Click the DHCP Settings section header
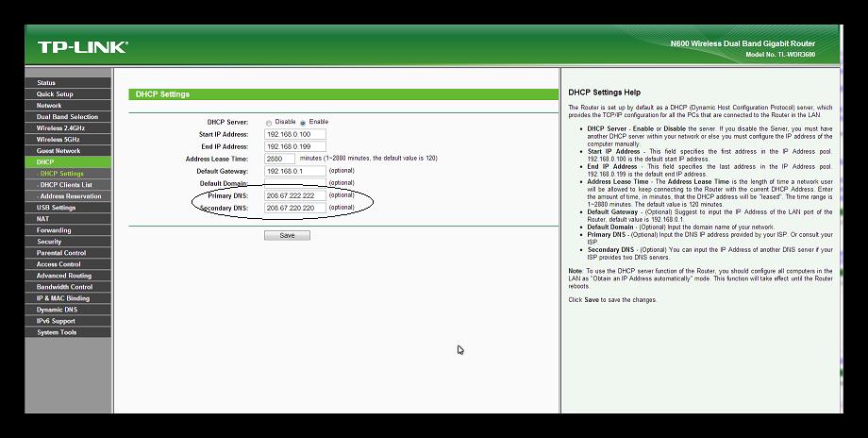 (343, 94)
